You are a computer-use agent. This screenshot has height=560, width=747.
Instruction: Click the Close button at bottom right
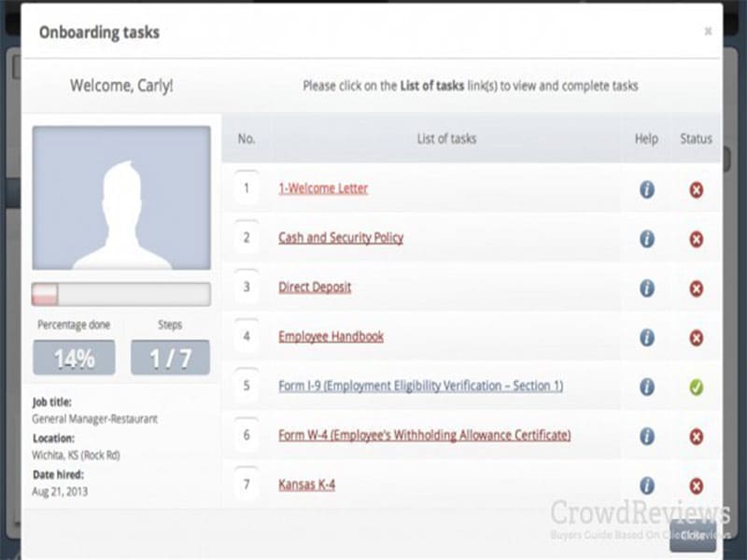coord(693,536)
